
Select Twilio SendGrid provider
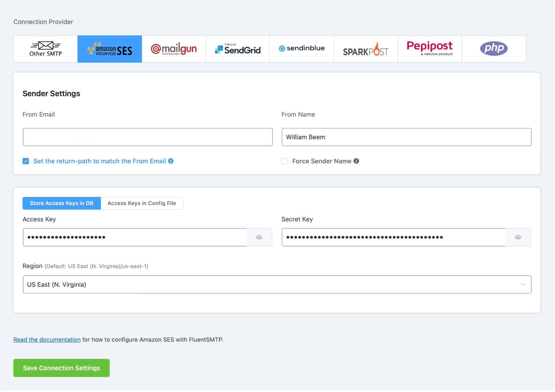pyautogui.click(x=238, y=49)
